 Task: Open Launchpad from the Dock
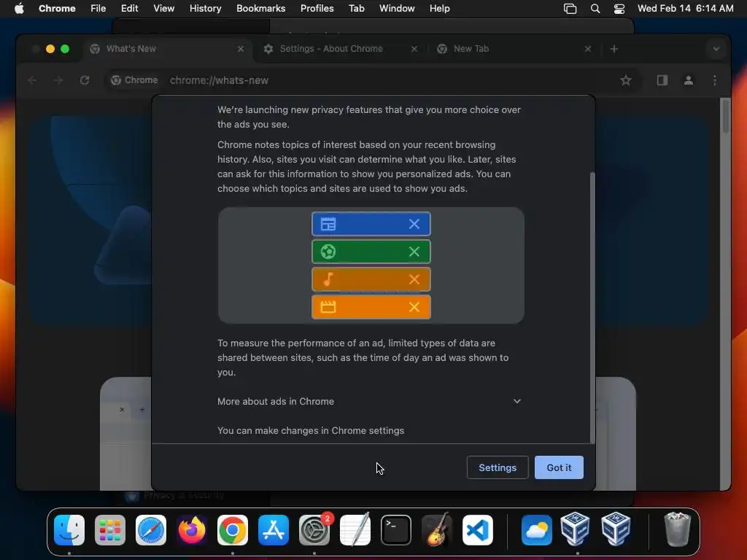pyautogui.click(x=110, y=530)
